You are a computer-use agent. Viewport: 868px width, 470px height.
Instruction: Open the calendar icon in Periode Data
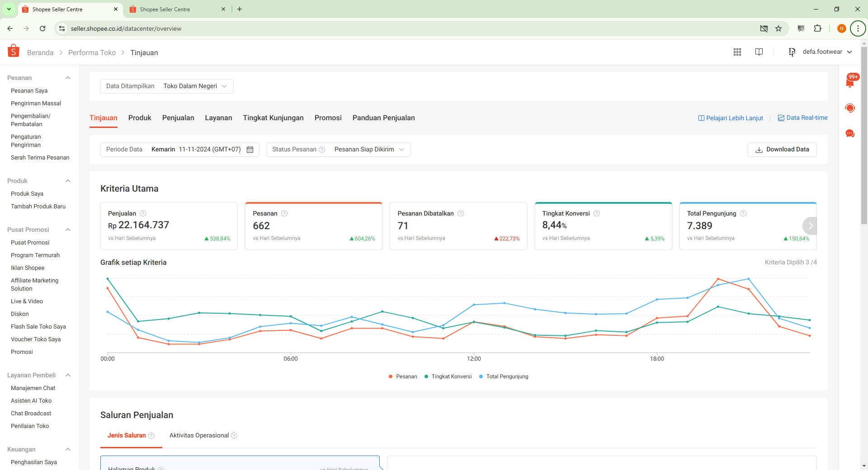coord(250,150)
